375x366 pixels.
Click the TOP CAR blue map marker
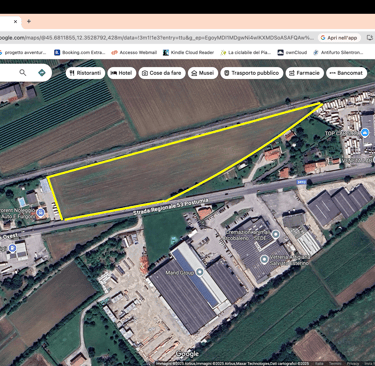[366, 133]
